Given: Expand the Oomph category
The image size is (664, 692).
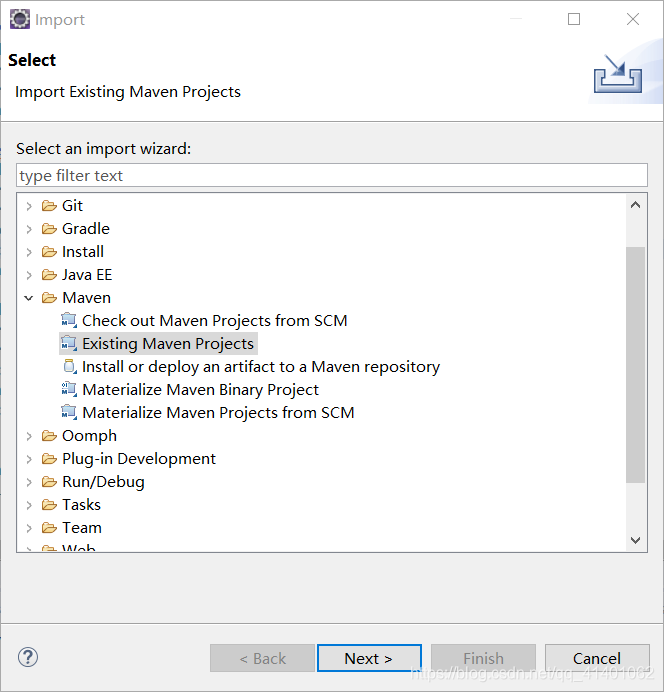Looking at the screenshot, I should (29, 436).
